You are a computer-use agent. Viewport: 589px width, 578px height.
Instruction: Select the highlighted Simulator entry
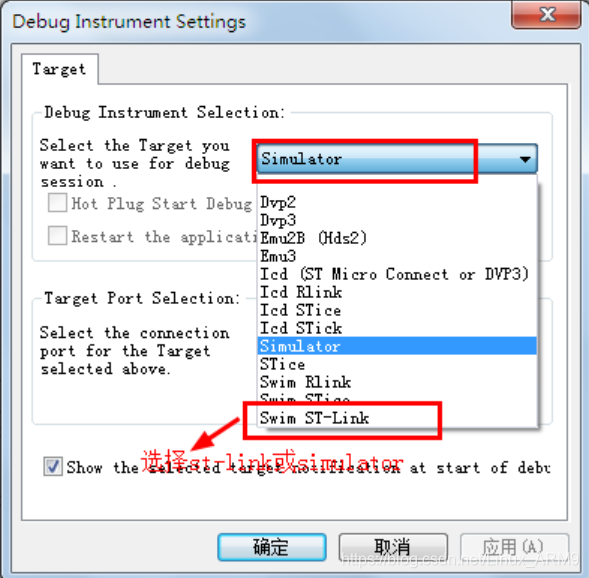[397, 346]
